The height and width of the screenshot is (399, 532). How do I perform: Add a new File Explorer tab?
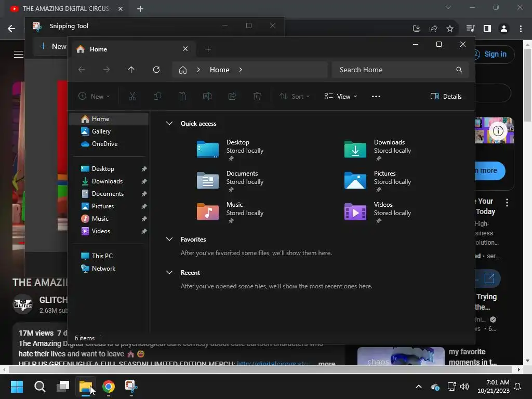coord(208,49)
